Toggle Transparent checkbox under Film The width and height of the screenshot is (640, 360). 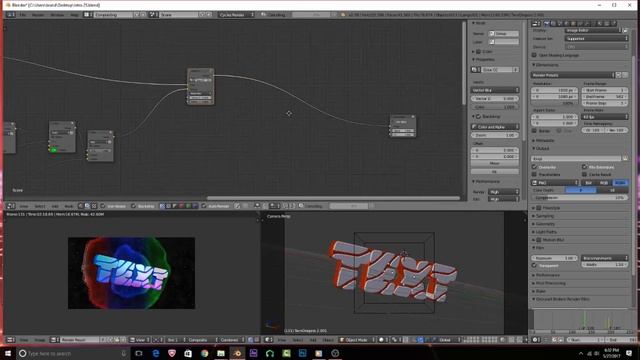point(534,265)
